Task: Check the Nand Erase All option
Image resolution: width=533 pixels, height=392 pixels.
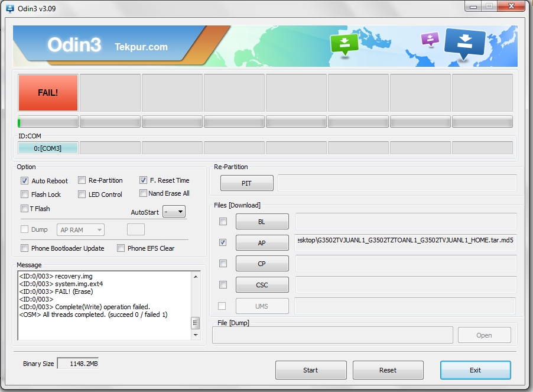Action: point(143,193)
